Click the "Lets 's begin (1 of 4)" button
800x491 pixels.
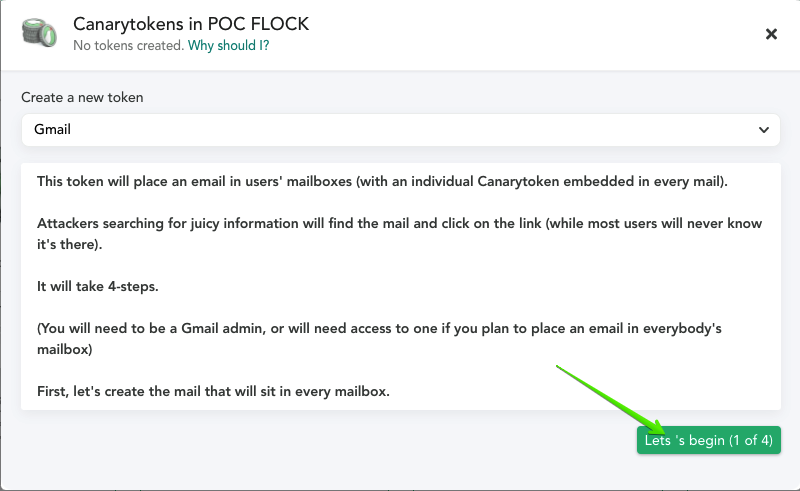709,440
